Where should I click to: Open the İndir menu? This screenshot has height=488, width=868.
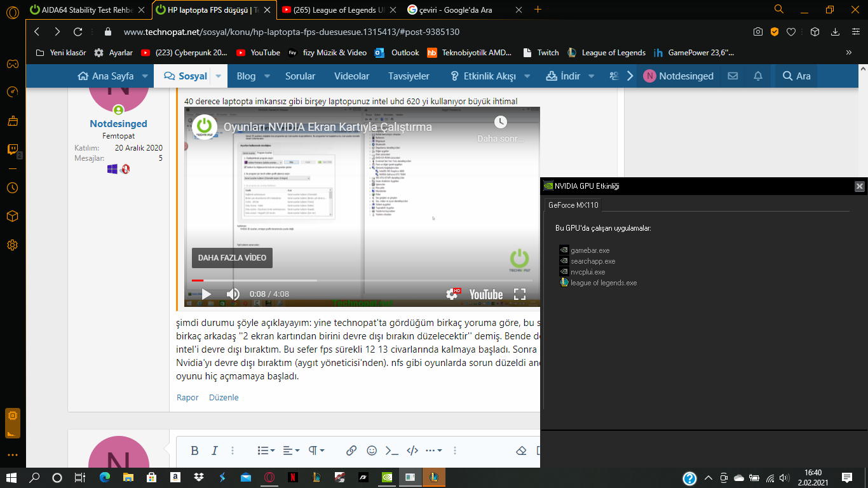[563, 76]
